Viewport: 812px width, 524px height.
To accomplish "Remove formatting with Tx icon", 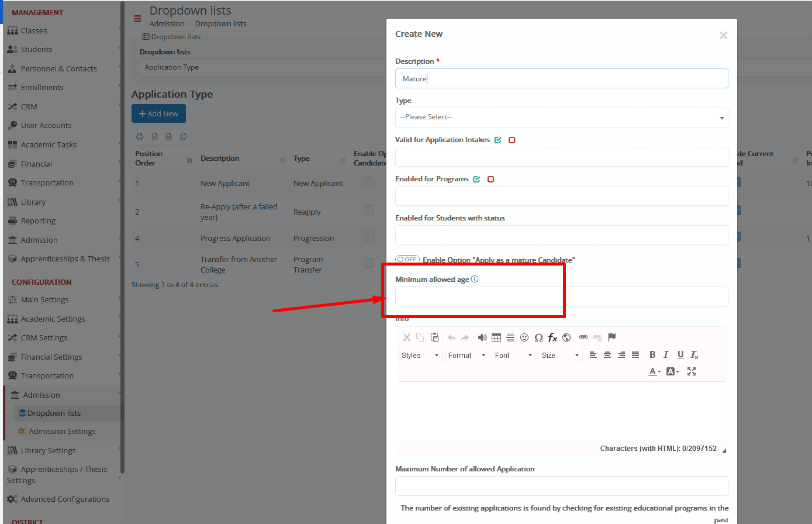I will pyautogui.click(x=694, y=355).
